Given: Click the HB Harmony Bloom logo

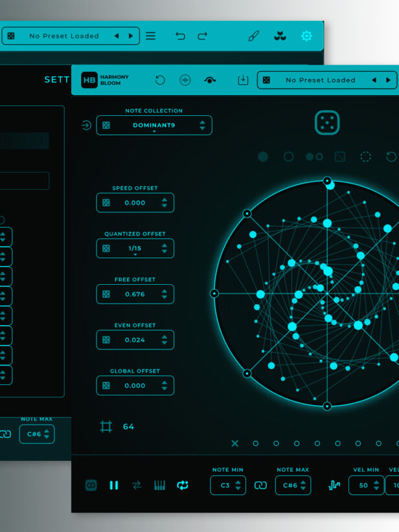Looking at the screenshot, I should point(105,80).
